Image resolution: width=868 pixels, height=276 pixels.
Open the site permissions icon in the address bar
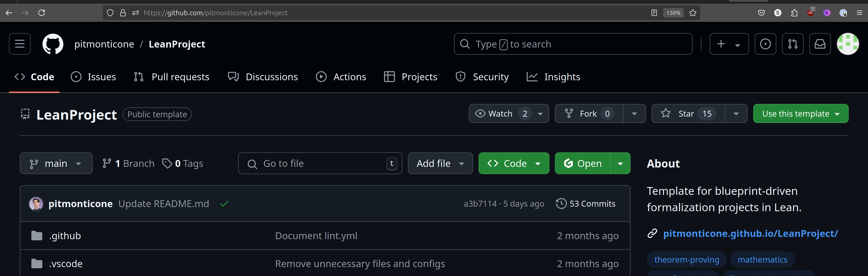pos(135,13)
